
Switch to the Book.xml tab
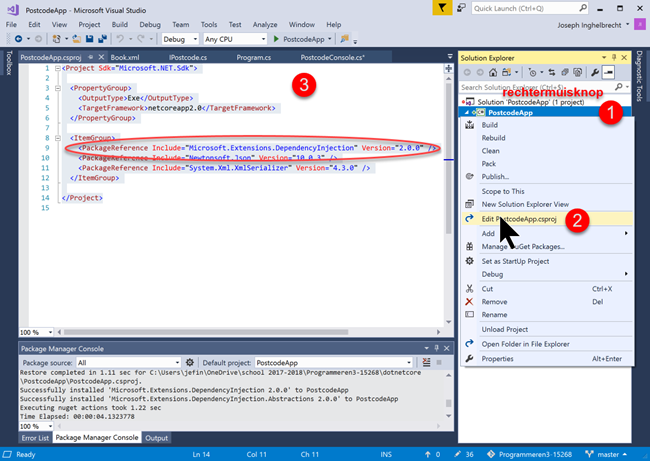click(x=125, y=57)
